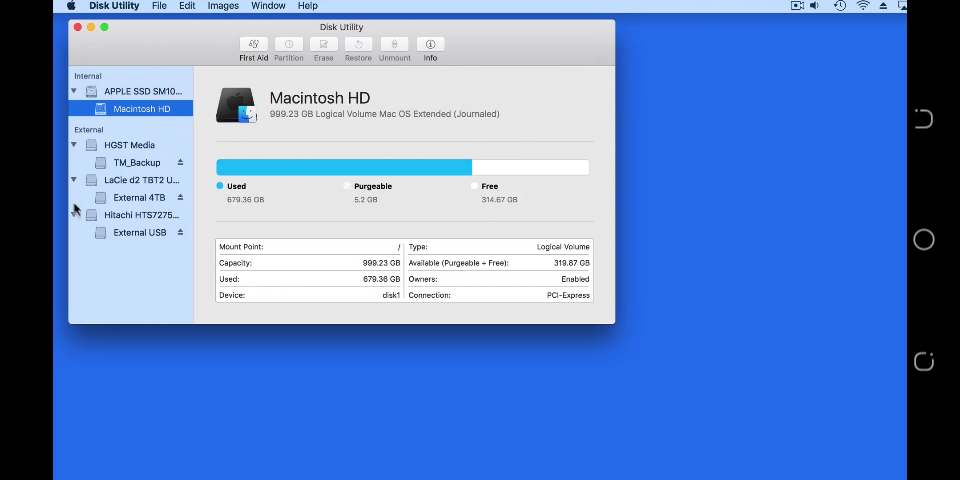This screenshot has width=960, height=480.
Task: Click the Purgeable legend label
Action: pos(373,186)
